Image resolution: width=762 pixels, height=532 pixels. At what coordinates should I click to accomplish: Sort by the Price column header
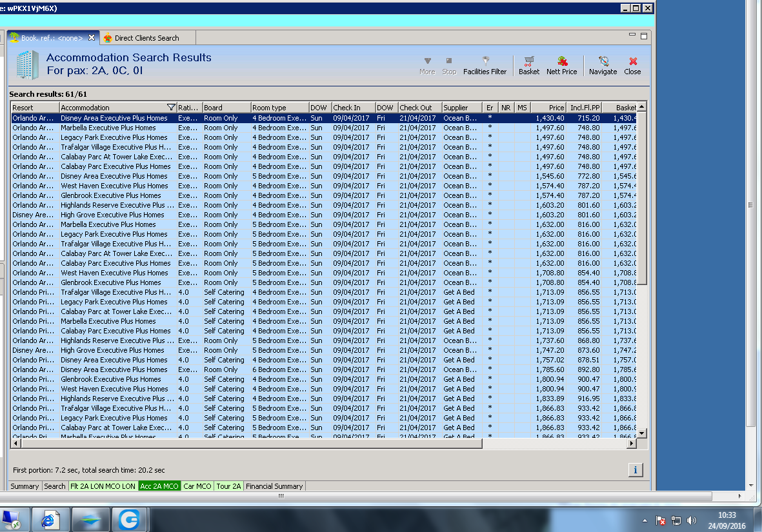(548, 108)
